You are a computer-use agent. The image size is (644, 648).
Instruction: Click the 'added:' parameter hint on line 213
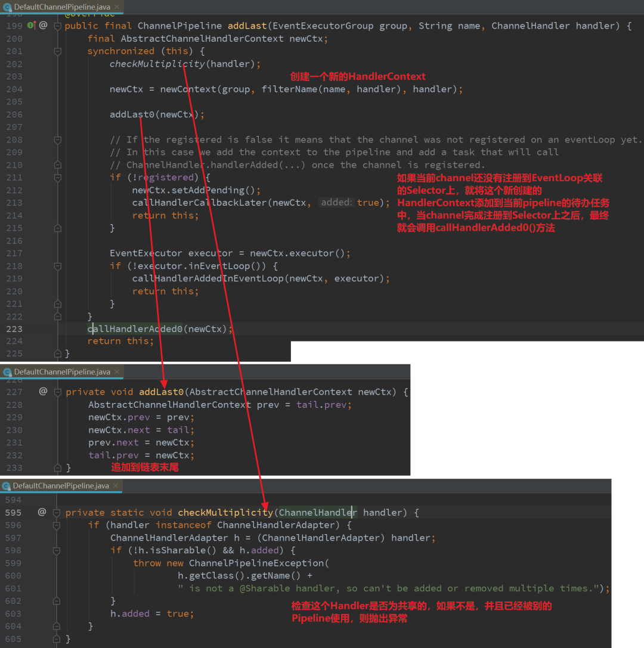[336, 203]
